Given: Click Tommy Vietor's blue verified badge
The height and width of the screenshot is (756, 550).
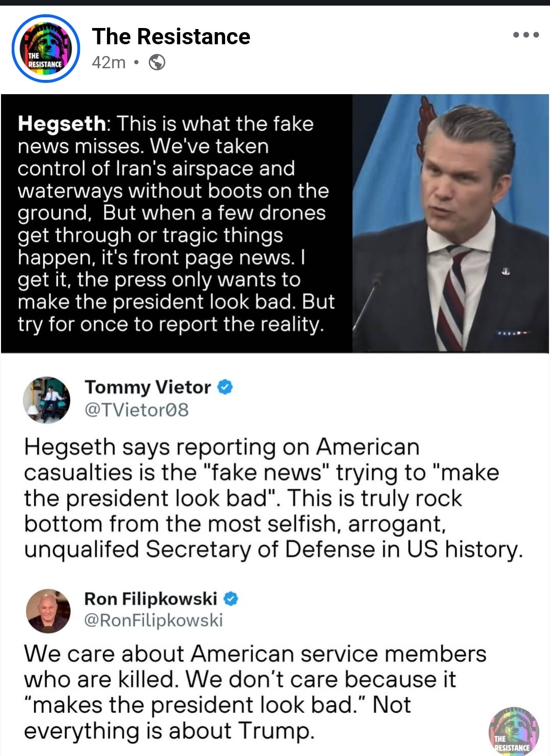Looking at the screenshot, I should 225,387.
